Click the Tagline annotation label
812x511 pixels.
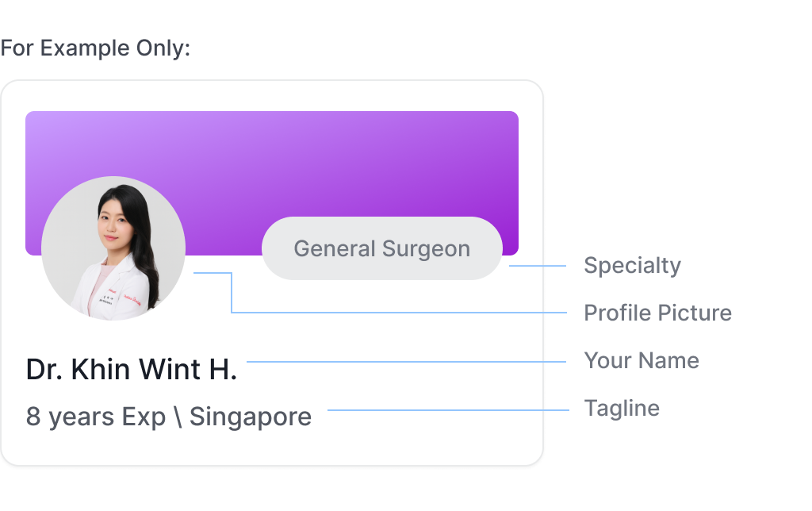click(x=622, y=408)
